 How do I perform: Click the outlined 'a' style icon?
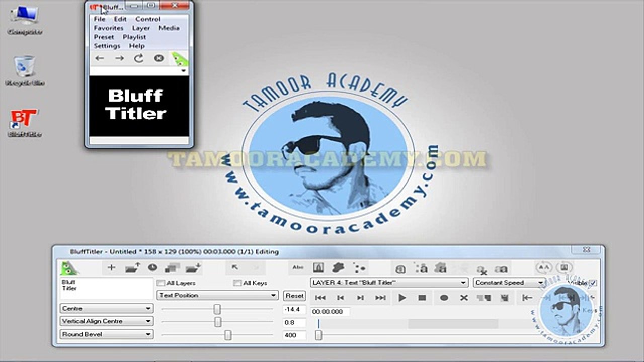(x=400, y=269)
